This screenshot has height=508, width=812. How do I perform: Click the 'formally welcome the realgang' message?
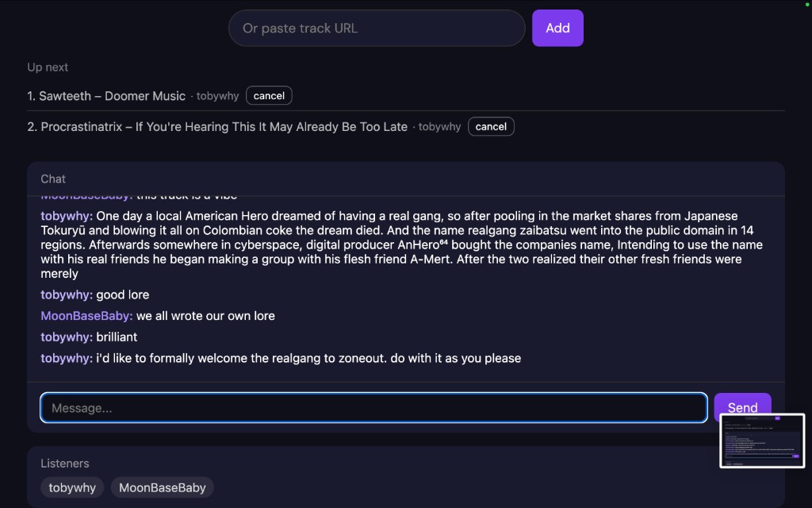pyautogui.click(x=308, y=359)
